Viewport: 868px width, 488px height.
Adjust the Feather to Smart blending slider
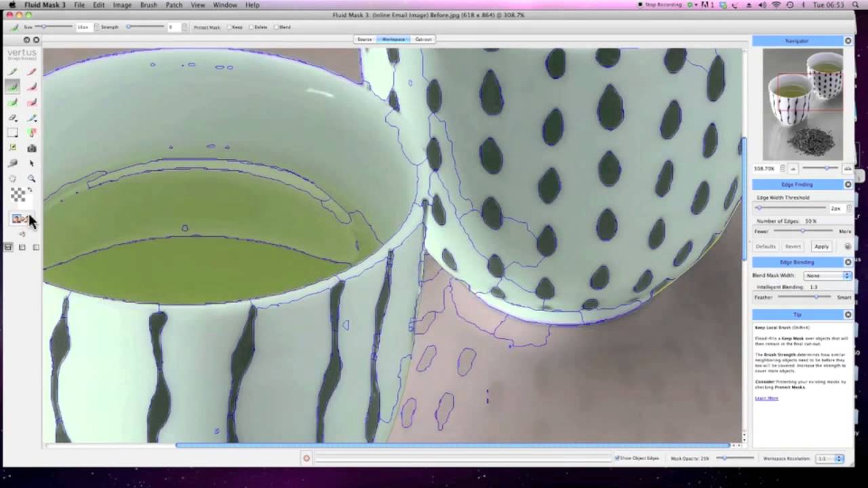804,297
